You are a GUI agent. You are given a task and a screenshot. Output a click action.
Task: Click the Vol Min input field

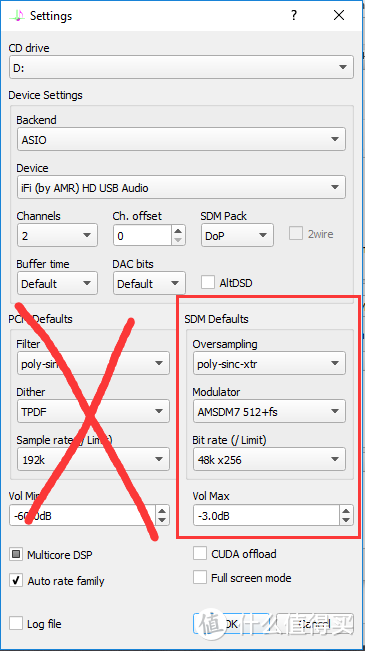tap(83, 516)
